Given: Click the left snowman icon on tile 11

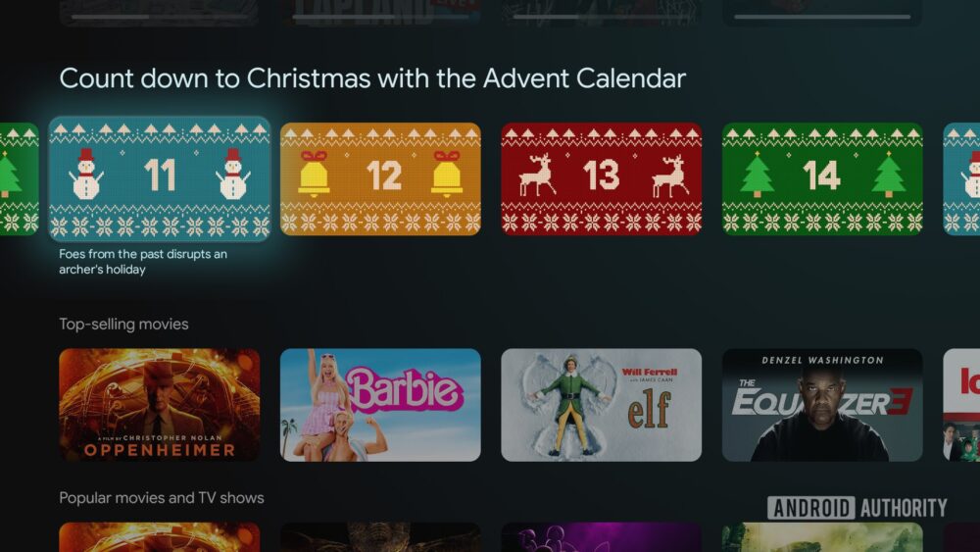Looking at the screenshot, I should (86, 174).
